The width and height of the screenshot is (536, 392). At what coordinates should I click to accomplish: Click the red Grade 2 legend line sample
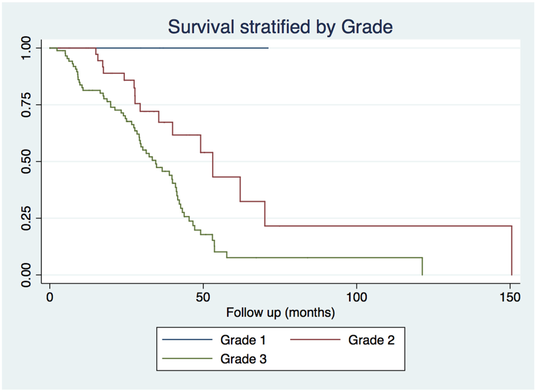[x=315, y=340]
